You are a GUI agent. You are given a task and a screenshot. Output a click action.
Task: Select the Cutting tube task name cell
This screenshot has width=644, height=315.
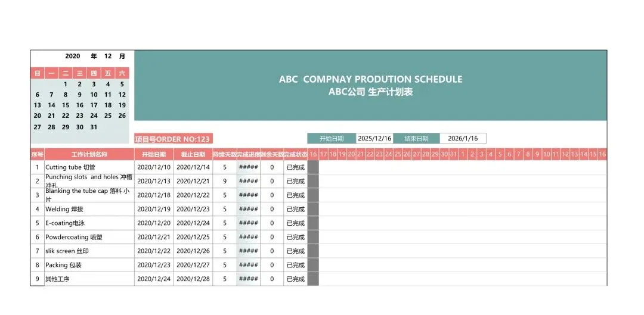coord(89,167)
